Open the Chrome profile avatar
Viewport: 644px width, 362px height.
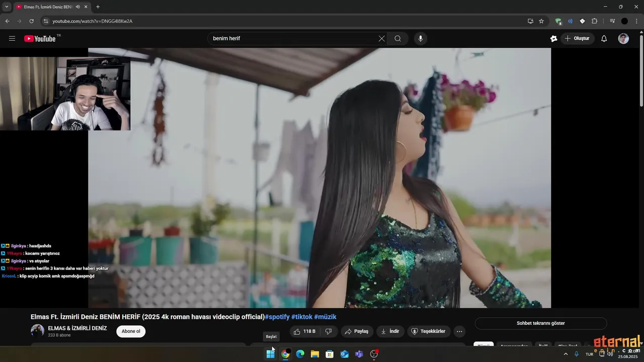(624, 21)
